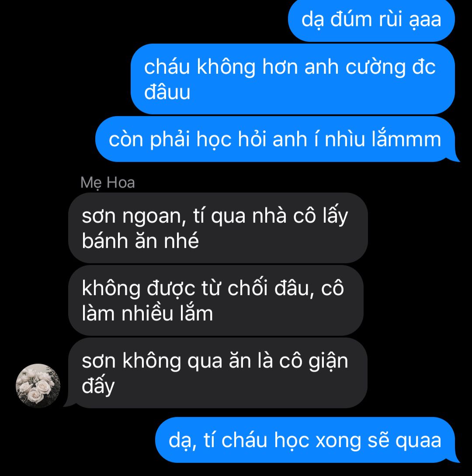472x476 pixels.
Task: Click the word 'bánh' in the gray message
Action: [105, 241]
